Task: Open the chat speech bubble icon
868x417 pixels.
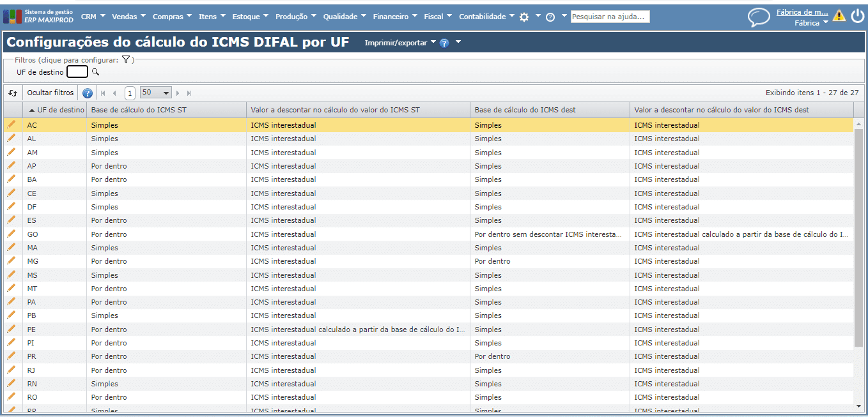Action: (x=759, y=17)
